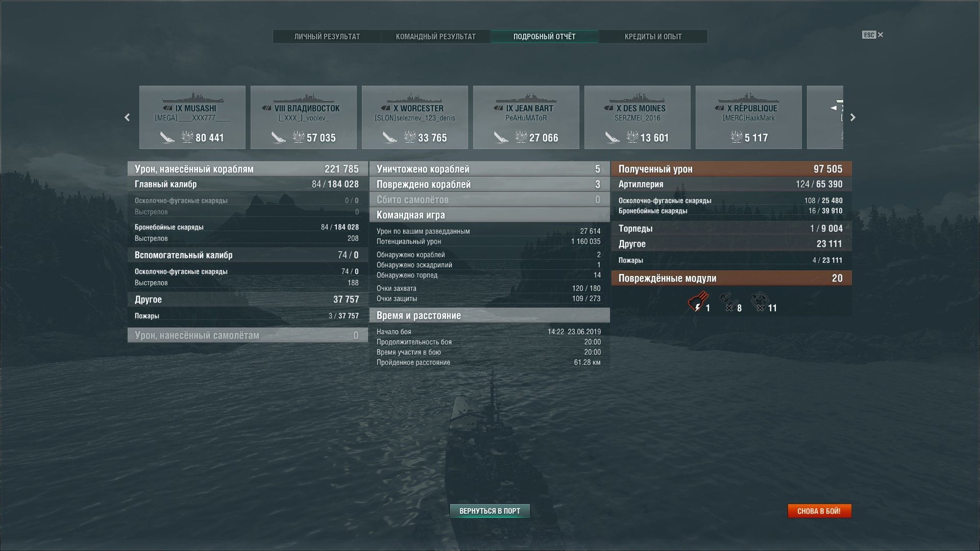This screenshot has width=980, height=551.
Task: Click the Вернуться в порт button
Action: (489, 511)
